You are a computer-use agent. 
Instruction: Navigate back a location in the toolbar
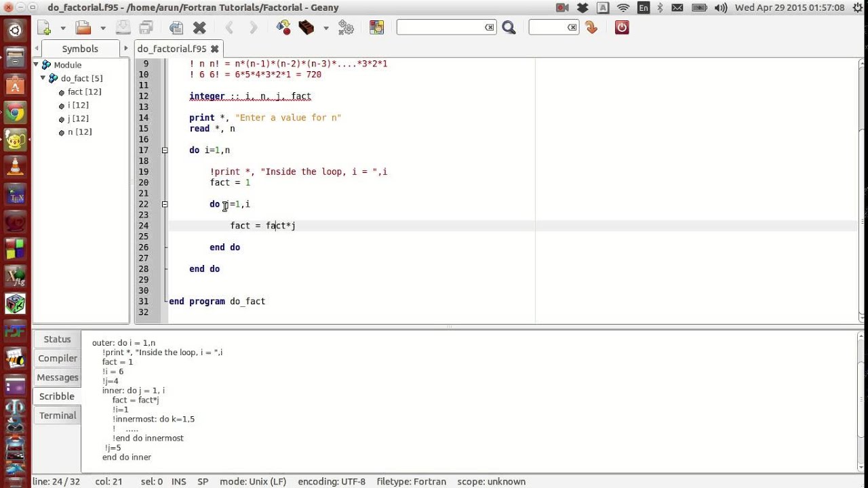[x=229, y=28]
